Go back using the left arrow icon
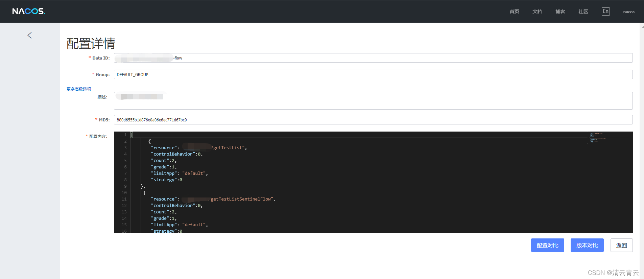 30,36
